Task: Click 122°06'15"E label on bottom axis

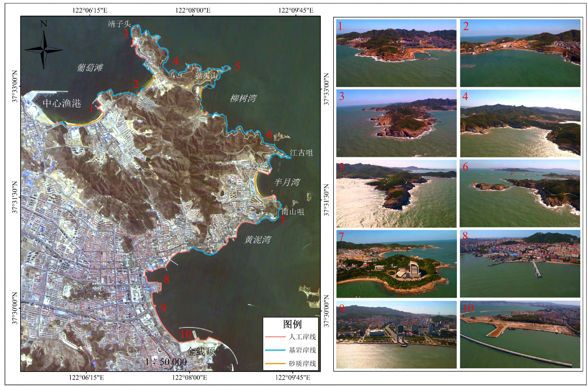Action: click(87, 378)
